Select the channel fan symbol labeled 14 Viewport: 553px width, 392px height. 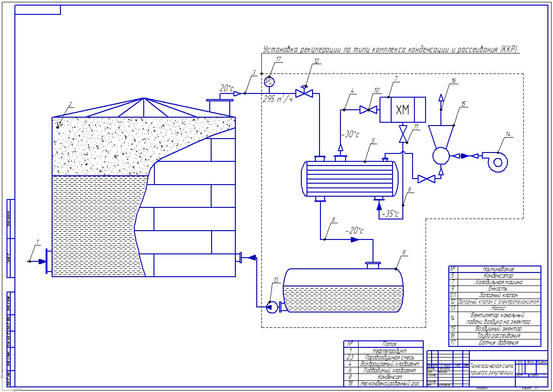(x=495, y=162)
